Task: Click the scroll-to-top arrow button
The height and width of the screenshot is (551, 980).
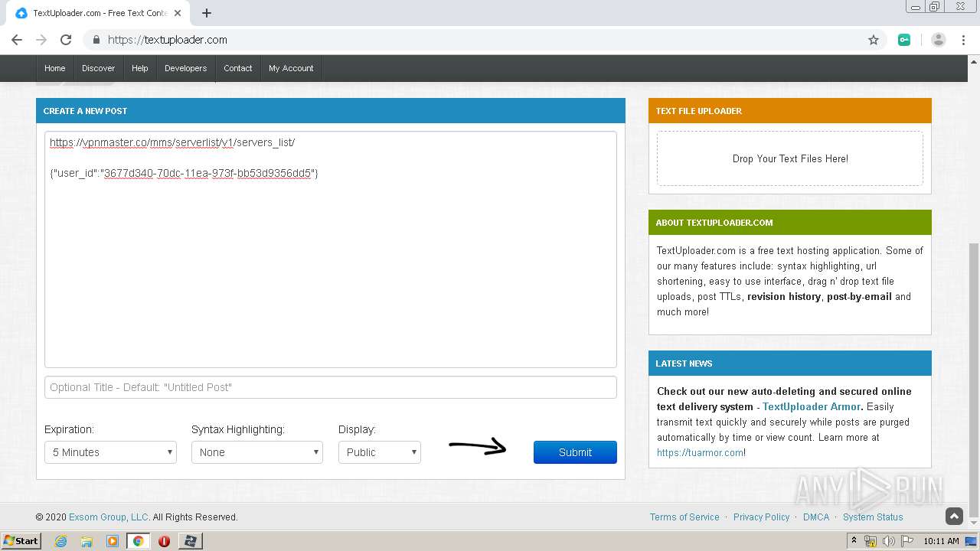Action: [954, 517]
